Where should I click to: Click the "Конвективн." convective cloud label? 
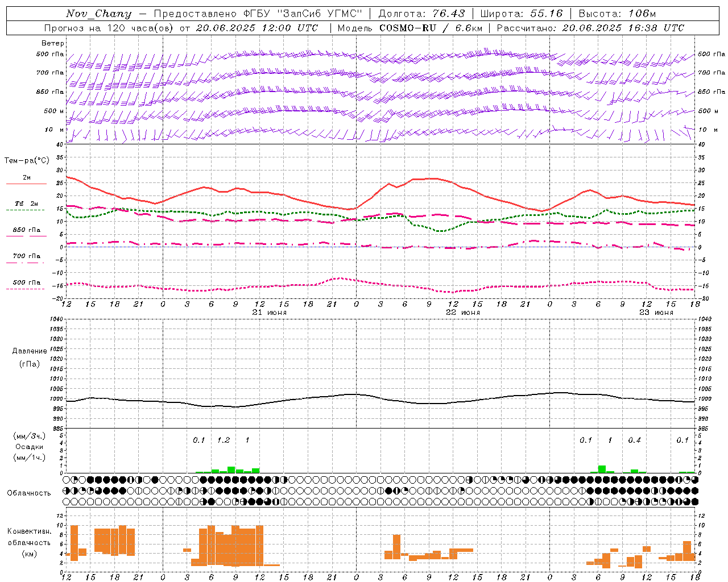pyautogui.click(x=29, y=531)
